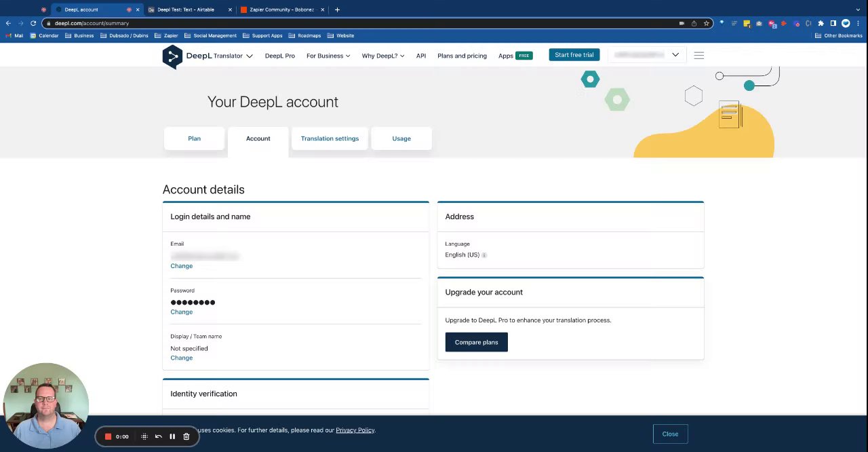Open the Extensions puzzle piece icon
This screenshot has width=868, height=452.
coord(821,23)
